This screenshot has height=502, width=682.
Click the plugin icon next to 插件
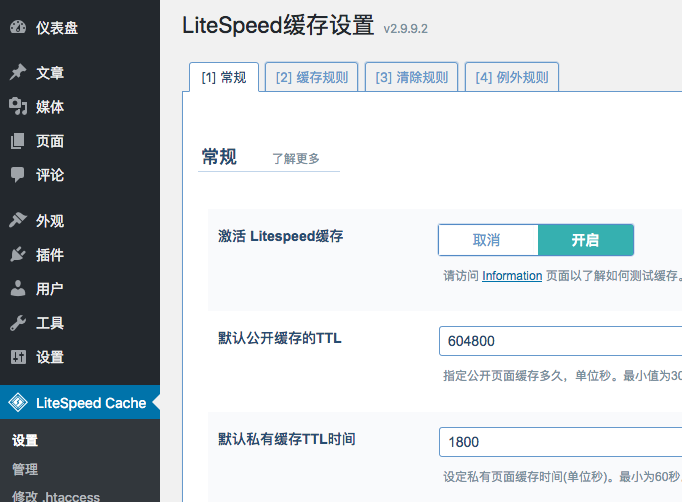(x=18, y=254)
